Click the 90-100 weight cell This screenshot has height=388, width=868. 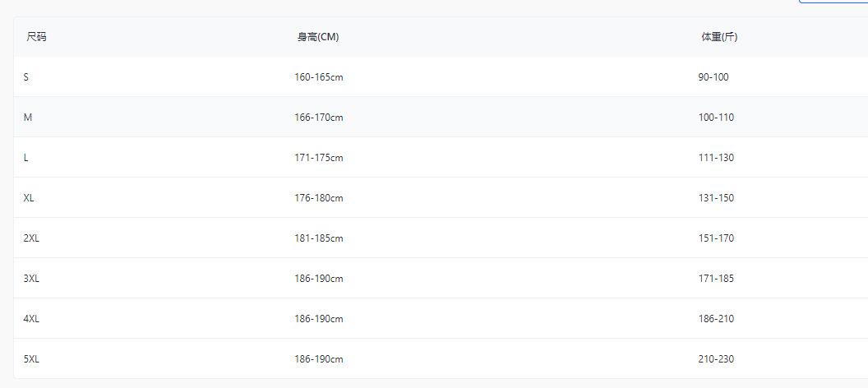tap(713, 77)
